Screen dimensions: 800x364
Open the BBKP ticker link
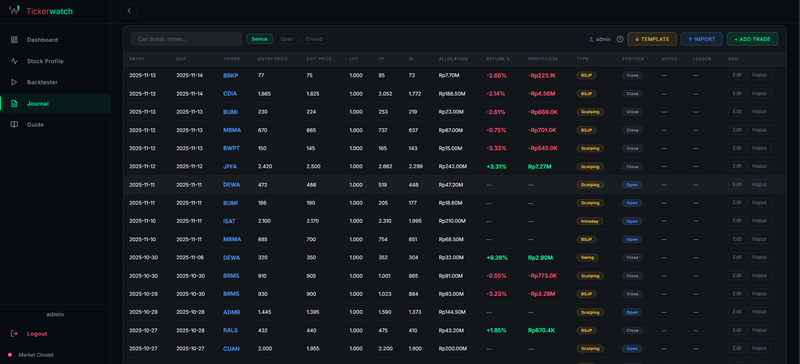(231, 76)
